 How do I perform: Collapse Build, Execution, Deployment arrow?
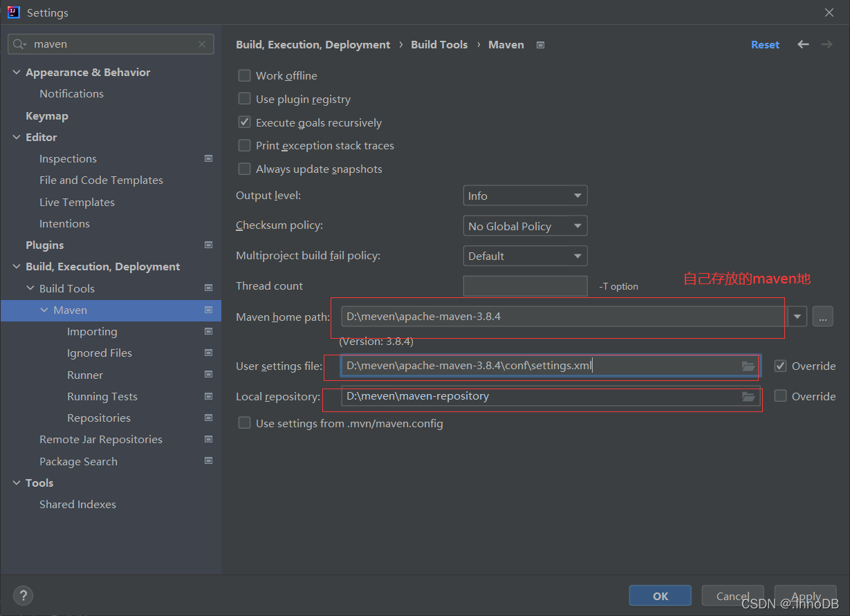17,267
